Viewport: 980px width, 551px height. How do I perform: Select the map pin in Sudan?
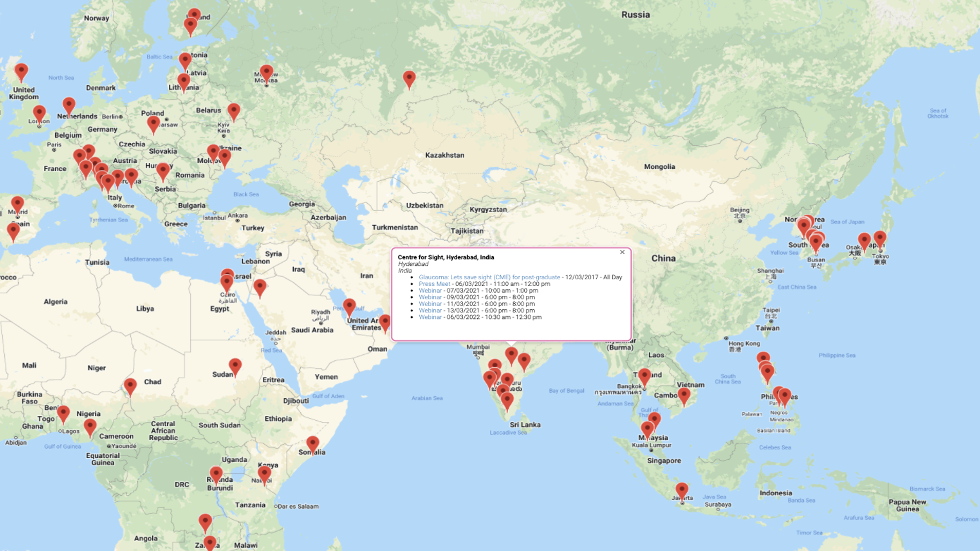click(235, 366)
